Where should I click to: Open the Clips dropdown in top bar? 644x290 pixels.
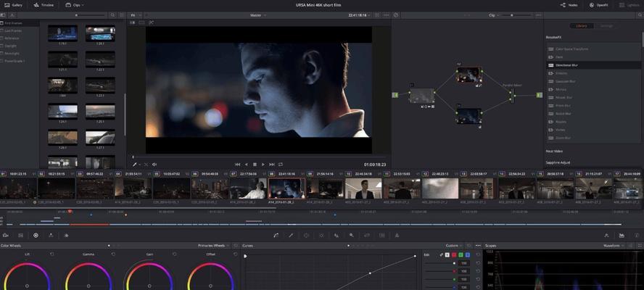pos(75,5)
